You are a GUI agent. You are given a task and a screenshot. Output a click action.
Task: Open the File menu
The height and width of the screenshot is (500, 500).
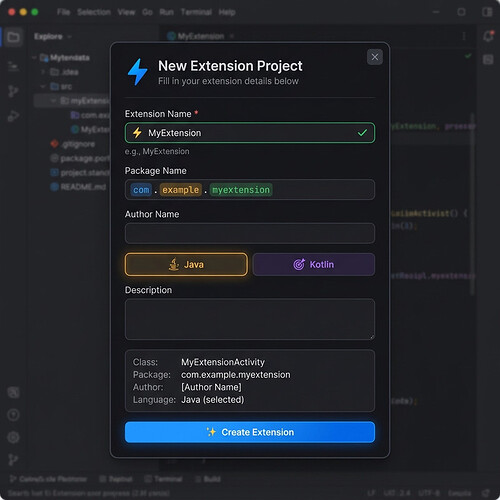[63, 12]
